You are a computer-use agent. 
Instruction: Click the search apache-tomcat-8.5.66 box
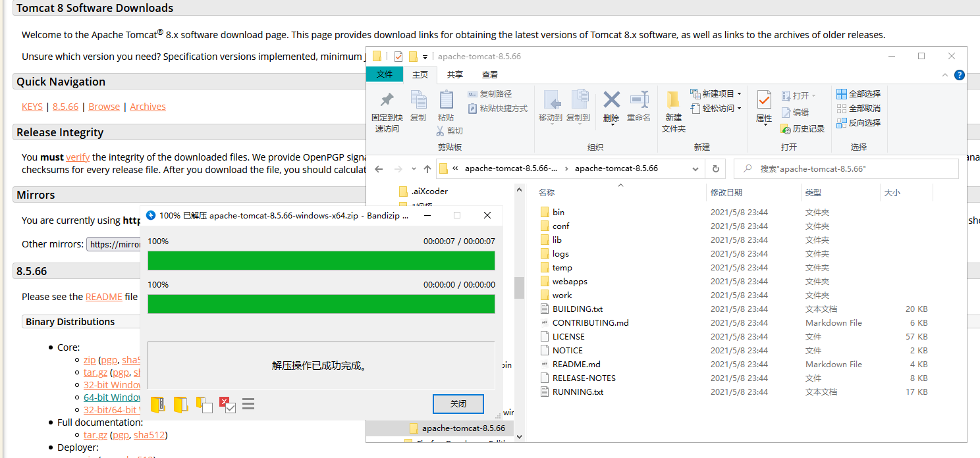846,169
